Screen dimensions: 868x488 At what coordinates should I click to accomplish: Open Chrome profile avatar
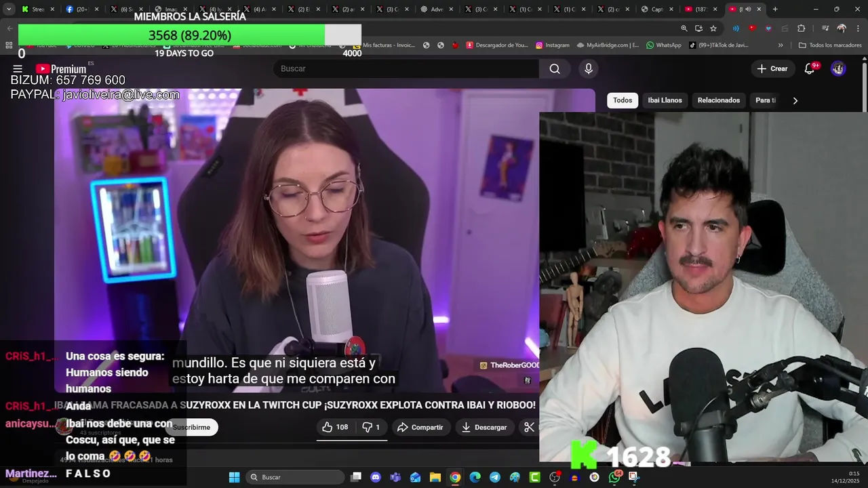(842, 28)
